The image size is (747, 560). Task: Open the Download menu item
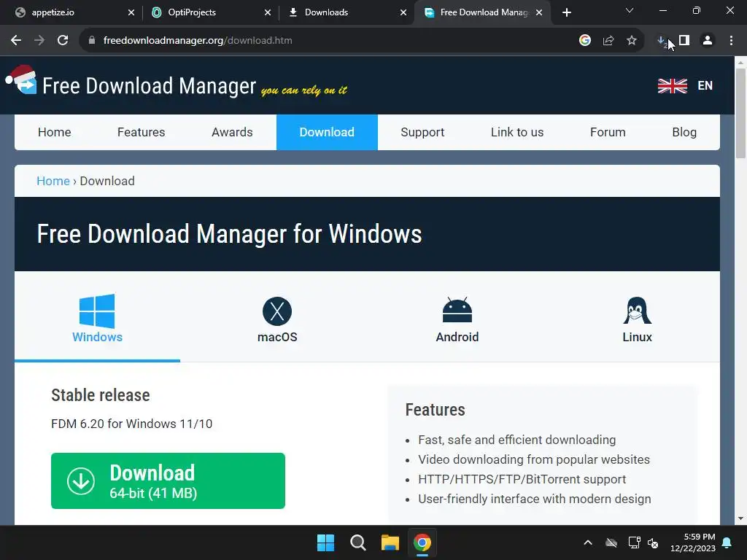point(327,132)
